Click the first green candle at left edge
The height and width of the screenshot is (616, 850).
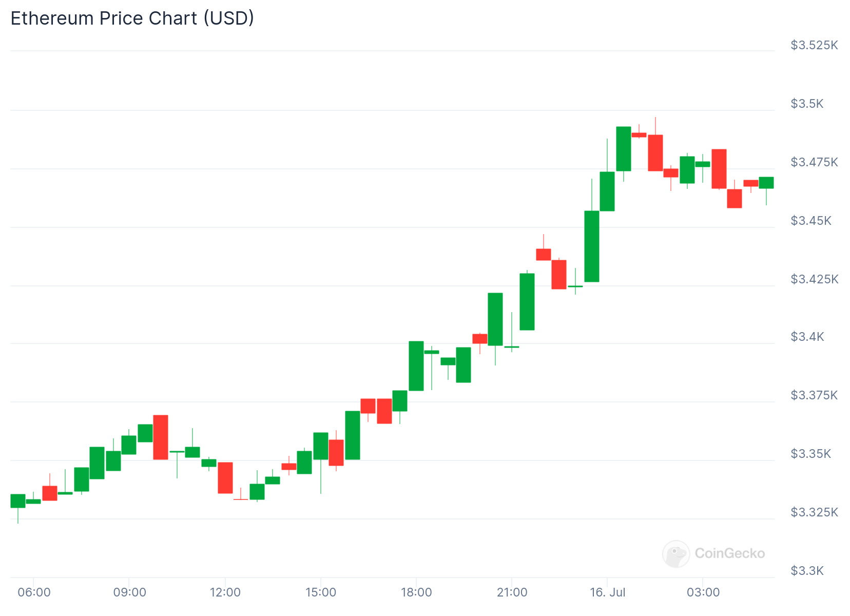[x=18, y=500]
